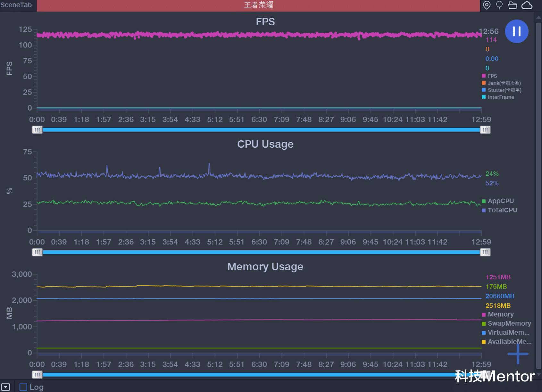Toggle the Memory legend series

498,314
